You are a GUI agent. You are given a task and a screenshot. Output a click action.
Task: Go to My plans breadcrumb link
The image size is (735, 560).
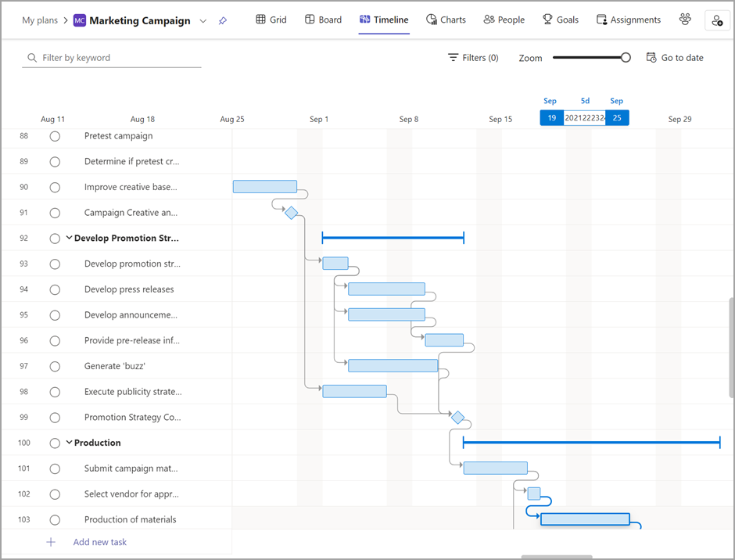click(x=40, y=20)
